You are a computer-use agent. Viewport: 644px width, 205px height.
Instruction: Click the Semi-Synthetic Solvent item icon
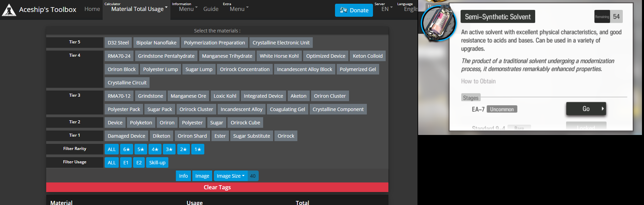tap(439, 23)
